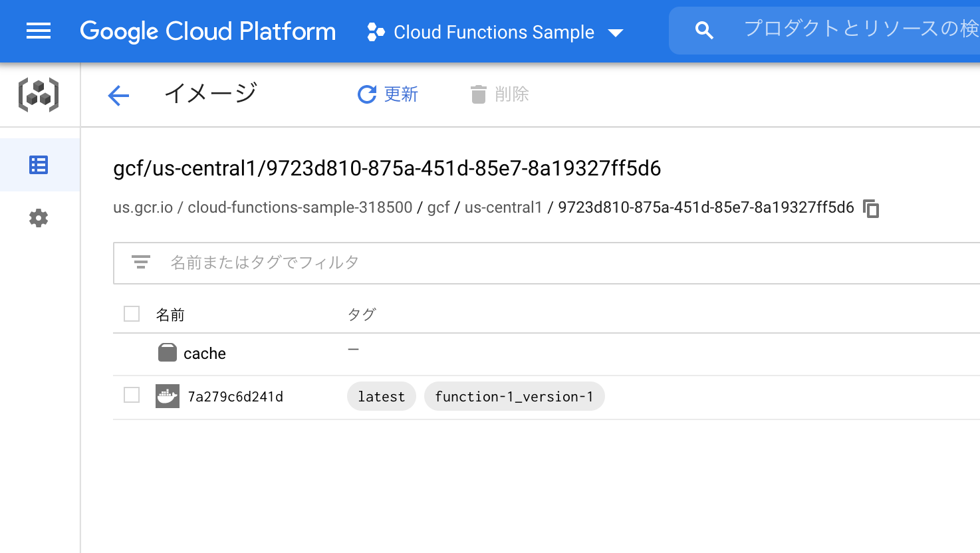Open the cache folder icon

[x=168, y=352]
